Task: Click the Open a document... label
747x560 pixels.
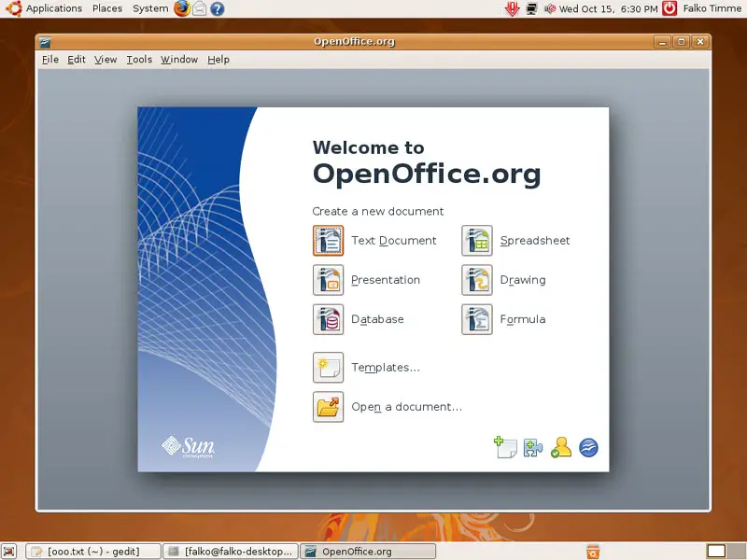Action: (406, 407)
